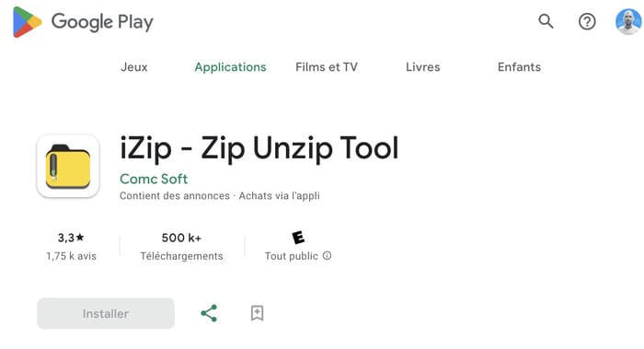Open the Films et TV tab
Screen dimensions: 644x349
coord(327,67)
